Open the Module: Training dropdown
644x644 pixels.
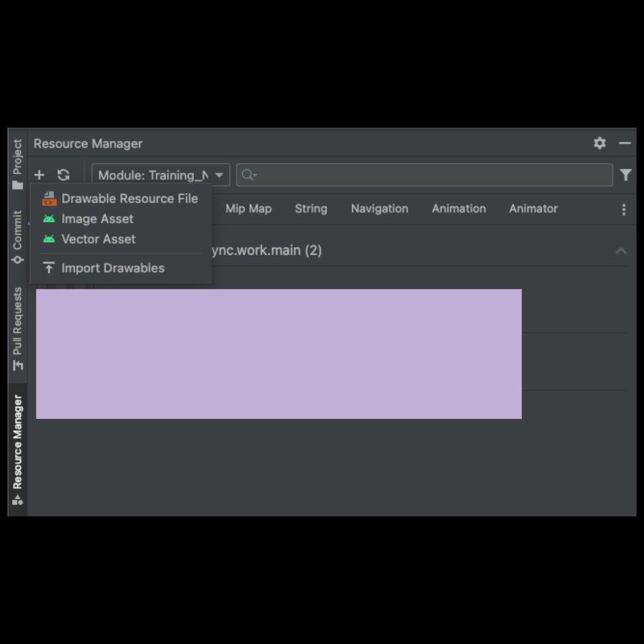160,175
